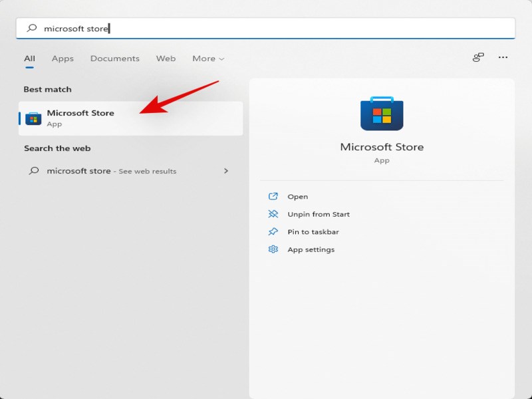
Task: Switch to the Apps tab
Action: click(63, 59)
